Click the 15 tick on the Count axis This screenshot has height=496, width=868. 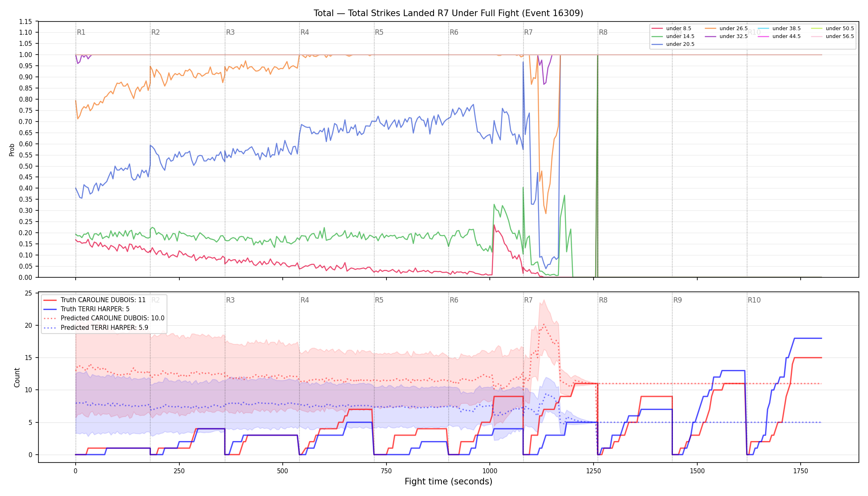[29, 358]
